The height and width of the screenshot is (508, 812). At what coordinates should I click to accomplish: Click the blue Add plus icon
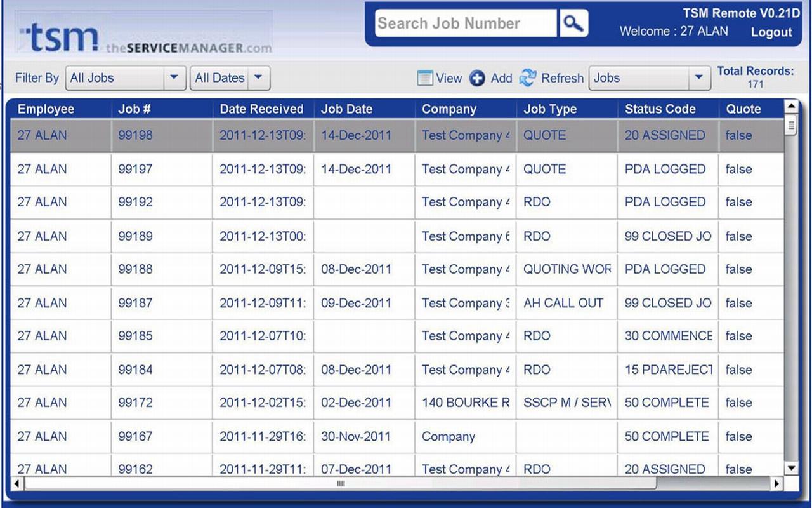tap(477, 78)
